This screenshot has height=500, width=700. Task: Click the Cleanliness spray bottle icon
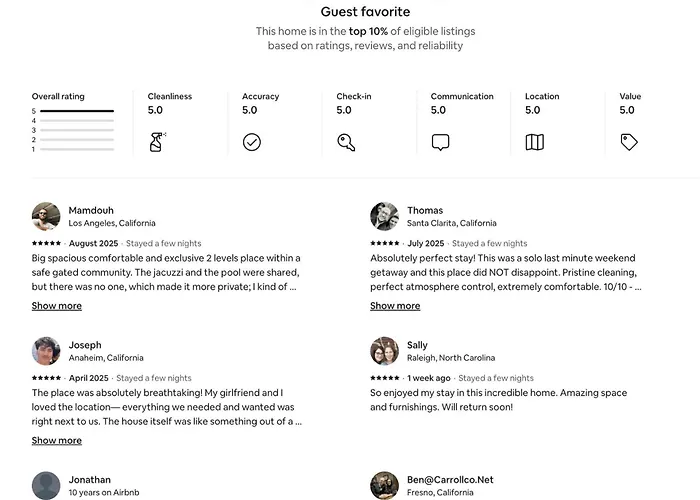point(157,142)
